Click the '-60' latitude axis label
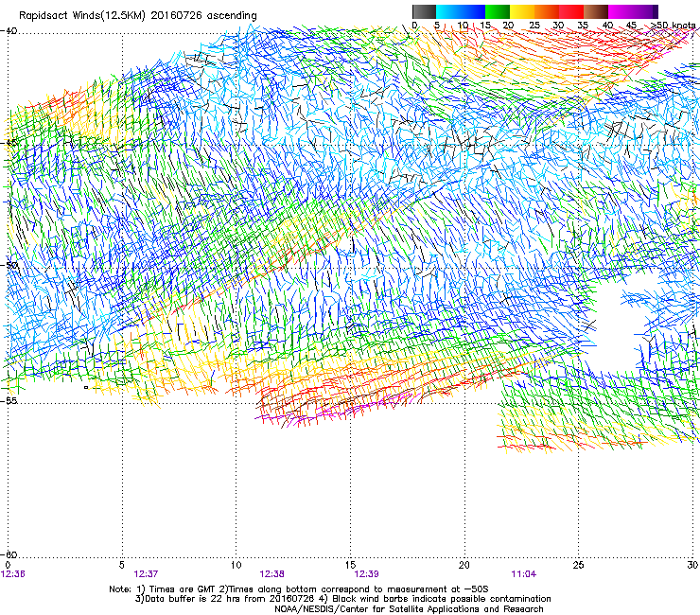Viewport: 700px width, 615px height. (x=9, y=554)
